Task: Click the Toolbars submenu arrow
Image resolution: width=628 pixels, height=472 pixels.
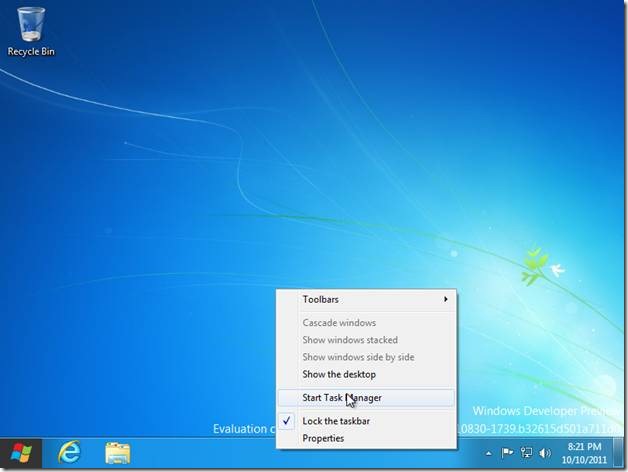Action: point(445,299)
